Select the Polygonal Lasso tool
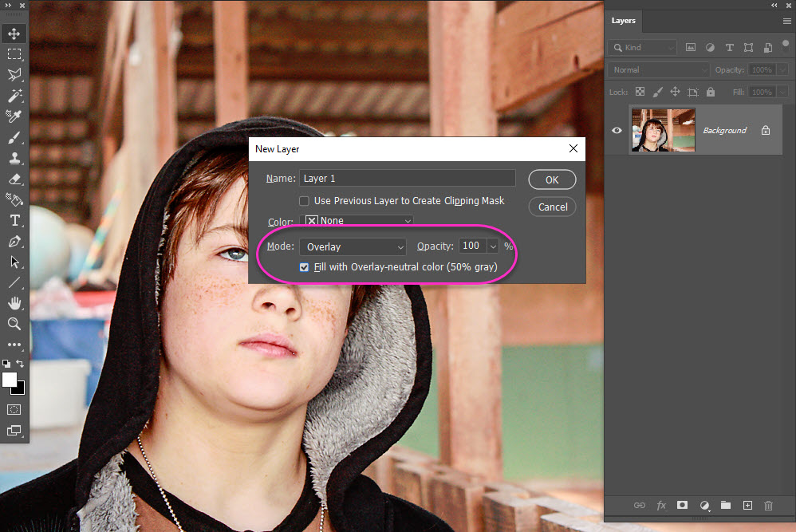 (14, 75)
